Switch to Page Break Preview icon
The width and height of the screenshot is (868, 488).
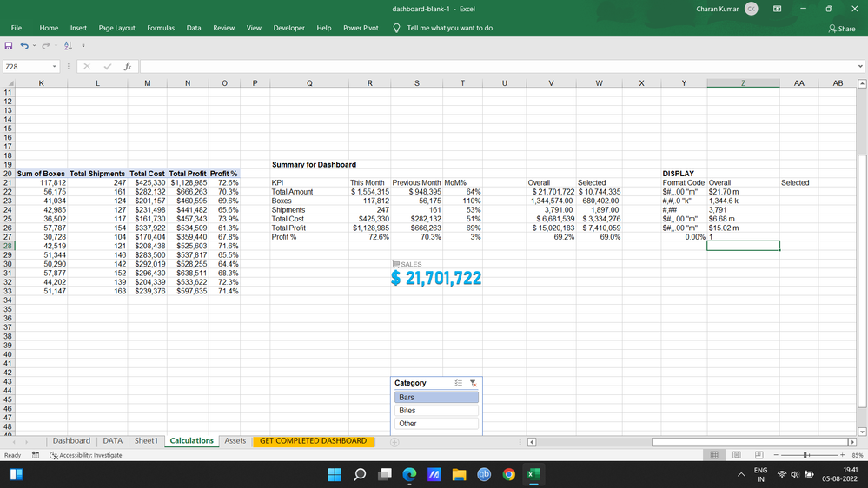tap(759, 455)
